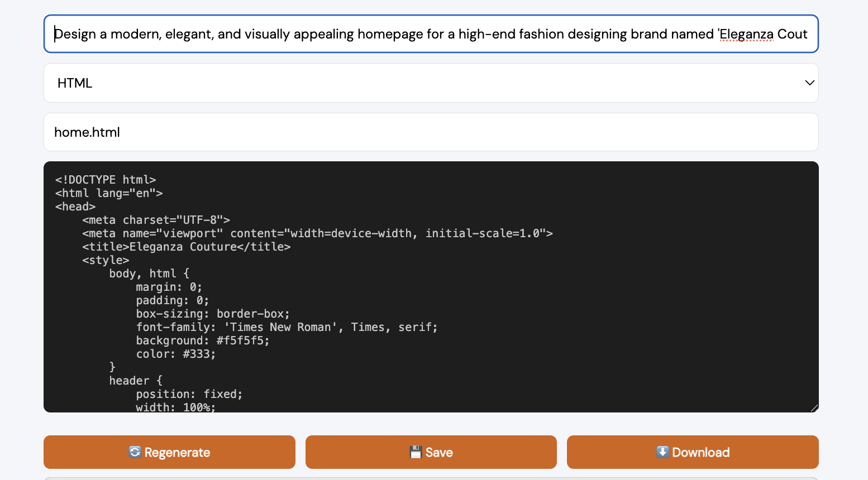Click the refresh icon on Regenerate button
868x480 pixels.
(135, 452)
